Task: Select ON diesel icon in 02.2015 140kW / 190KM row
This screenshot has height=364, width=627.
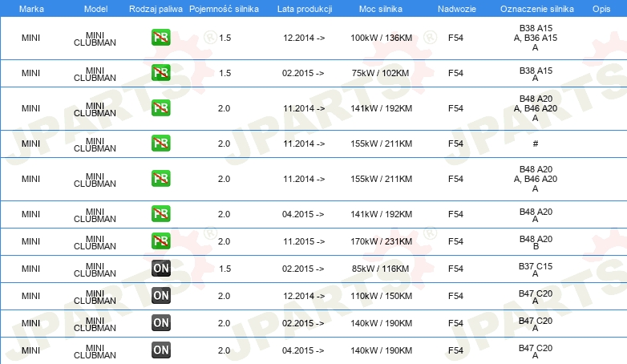Action: pyautogui.click(x=160, y=323)
